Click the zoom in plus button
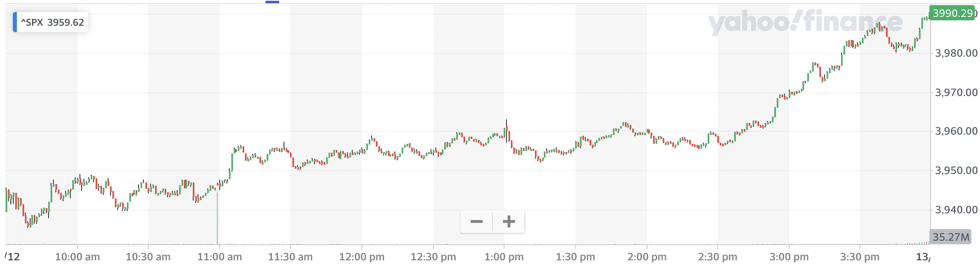The width and height of the screenshot is (980, 274). click(x=508, y=221)
